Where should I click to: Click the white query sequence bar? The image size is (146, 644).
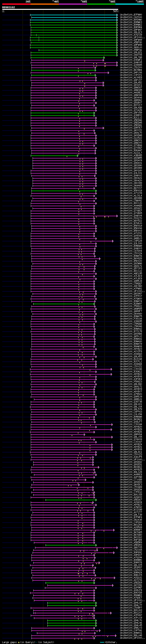coord(60,10)
